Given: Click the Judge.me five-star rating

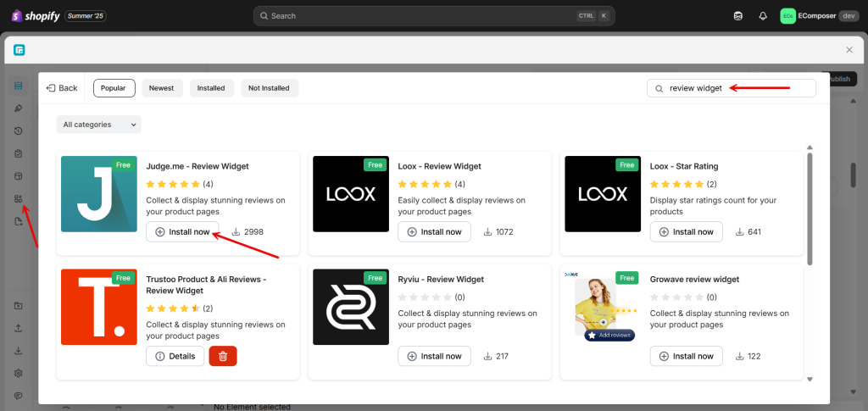Looking at the screenshot, I should [173, 184].
